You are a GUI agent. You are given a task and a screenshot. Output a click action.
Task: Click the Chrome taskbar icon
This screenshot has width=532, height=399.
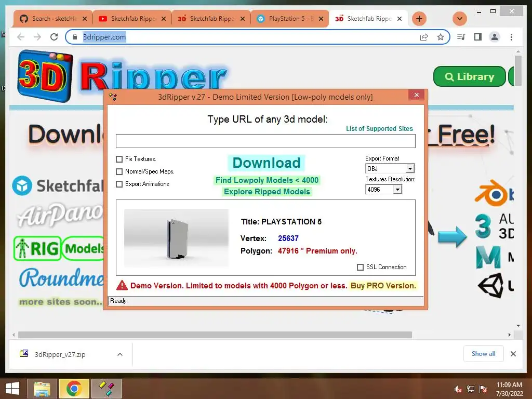(74, 389)
